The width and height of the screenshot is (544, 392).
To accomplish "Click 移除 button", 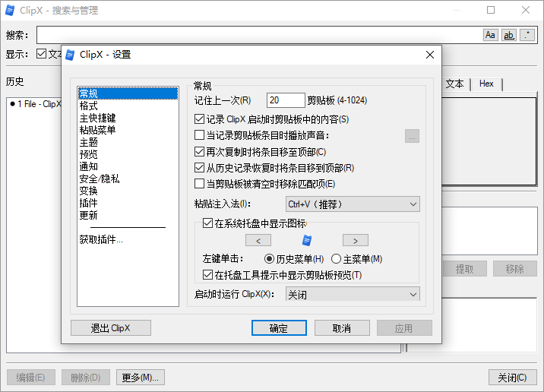I will (515, 268).
